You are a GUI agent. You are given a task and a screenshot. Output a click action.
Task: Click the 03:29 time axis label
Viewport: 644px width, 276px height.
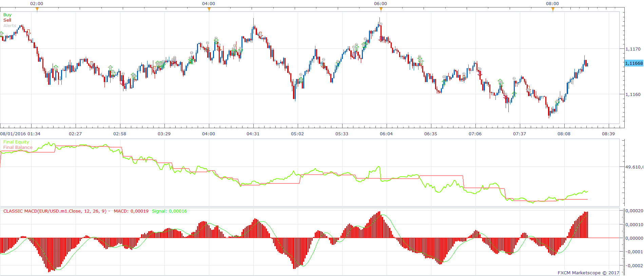point(164,134)
